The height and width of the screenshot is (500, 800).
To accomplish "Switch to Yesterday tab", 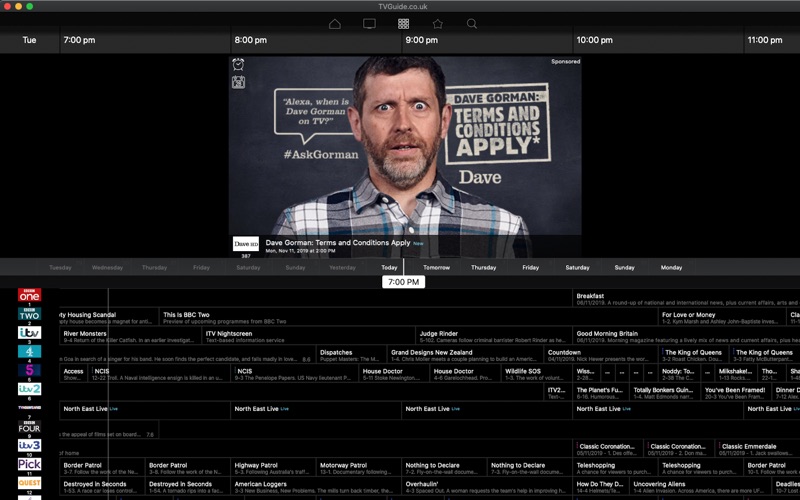I will (342, 267).
